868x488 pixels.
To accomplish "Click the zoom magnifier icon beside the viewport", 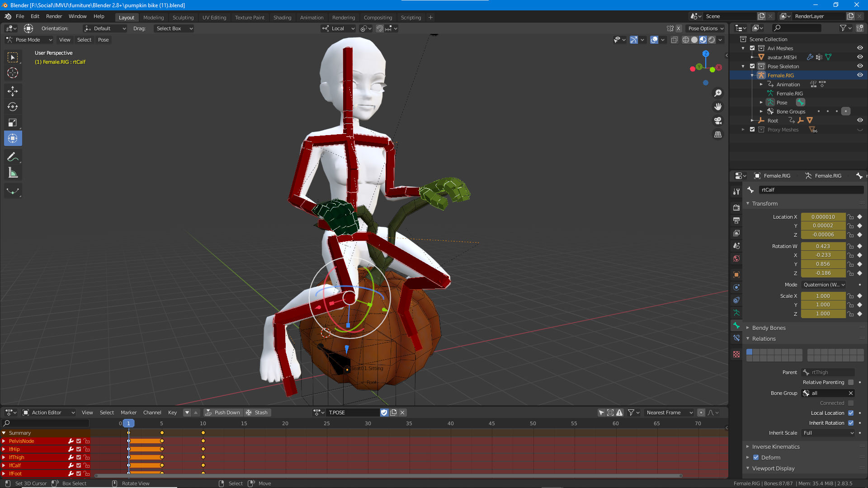I will [x=718, y=93].
